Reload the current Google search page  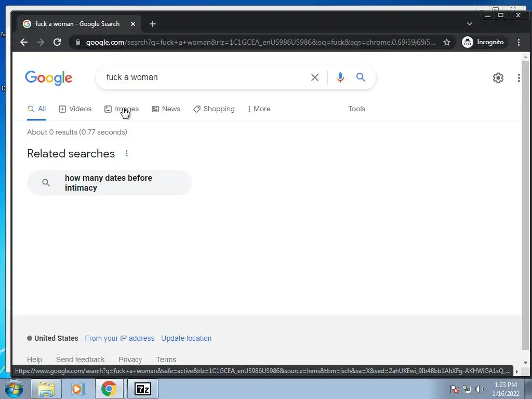click(x=57, y=42)
